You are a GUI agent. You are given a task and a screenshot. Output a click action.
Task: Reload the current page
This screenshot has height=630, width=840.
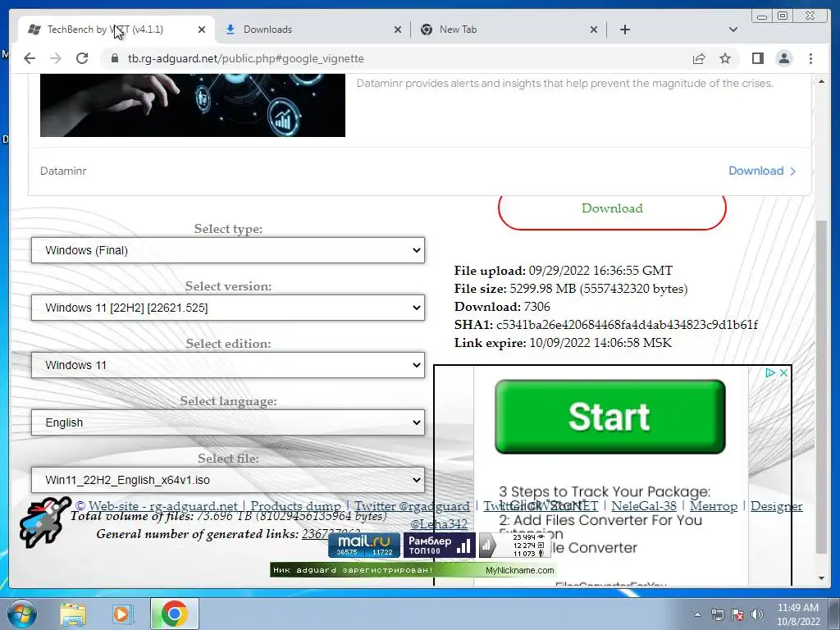(82, 58)
